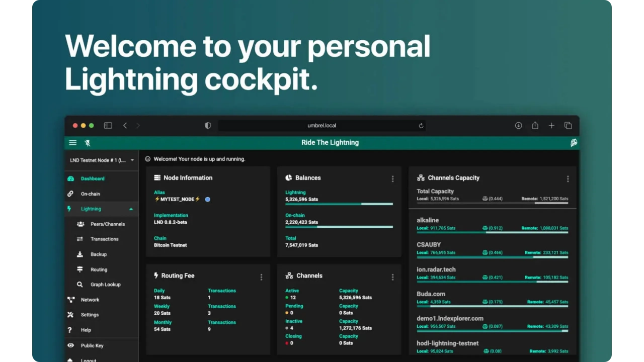Viewport: 644px width, 362px height.
Task: Click the balance scale icon for ion.radar.tech
Action: tap(485, 278)
